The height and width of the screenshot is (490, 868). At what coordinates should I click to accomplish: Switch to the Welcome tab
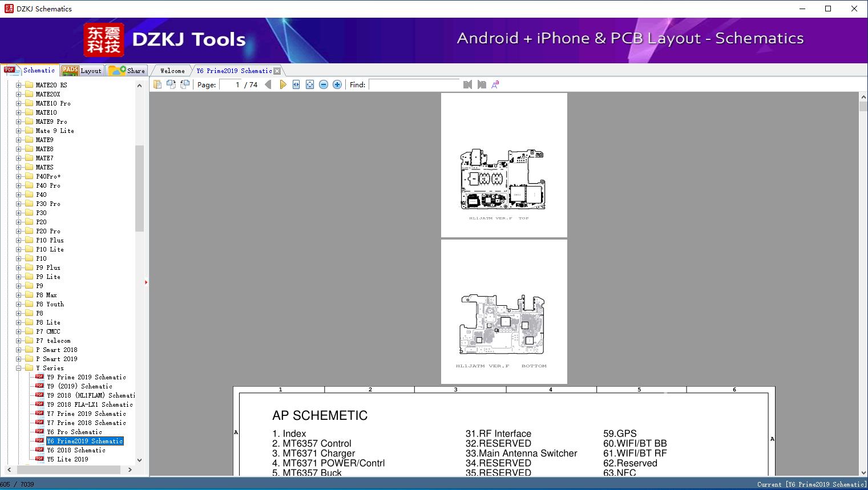click(172, 71)
